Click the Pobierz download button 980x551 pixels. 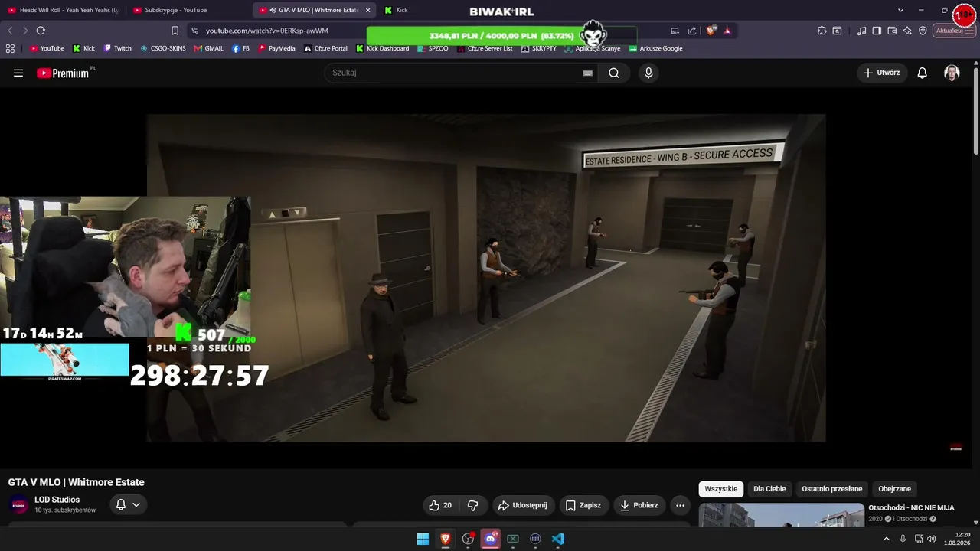tap(639, 505)
